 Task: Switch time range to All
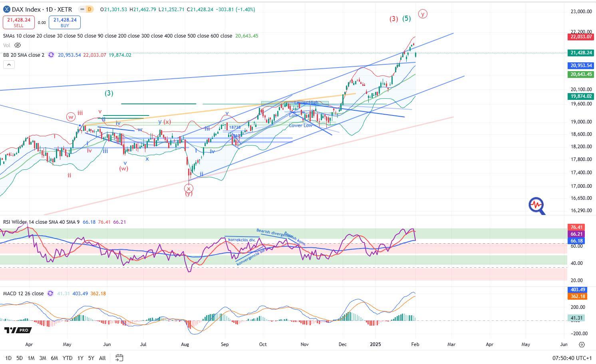click(102, 358)
